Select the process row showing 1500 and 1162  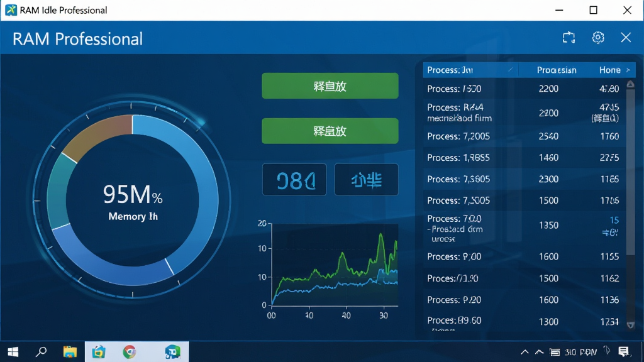click(525, 278)
